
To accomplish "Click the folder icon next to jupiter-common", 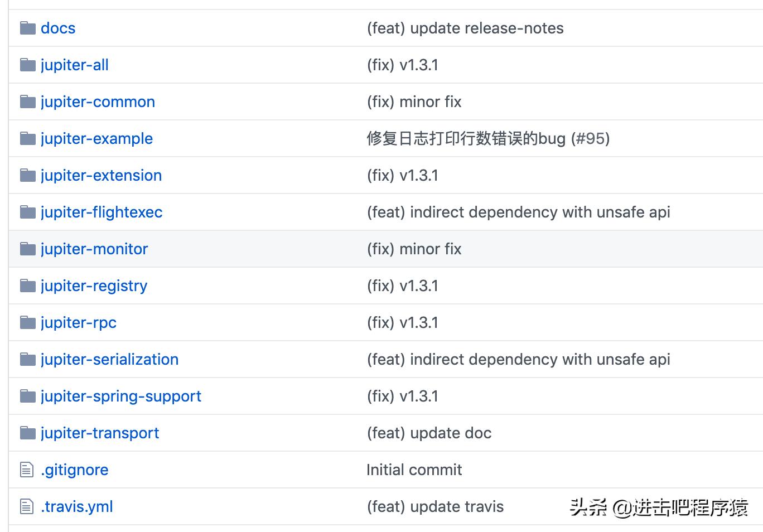I will 27,101.
